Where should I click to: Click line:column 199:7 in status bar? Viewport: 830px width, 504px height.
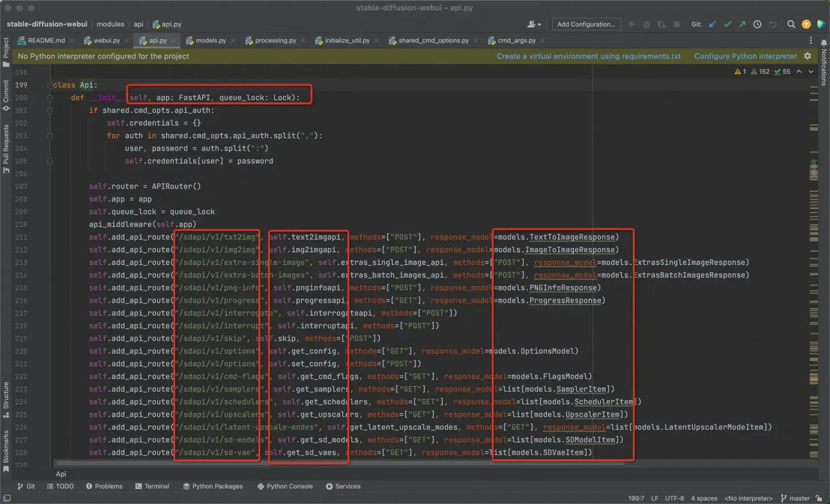637,498
